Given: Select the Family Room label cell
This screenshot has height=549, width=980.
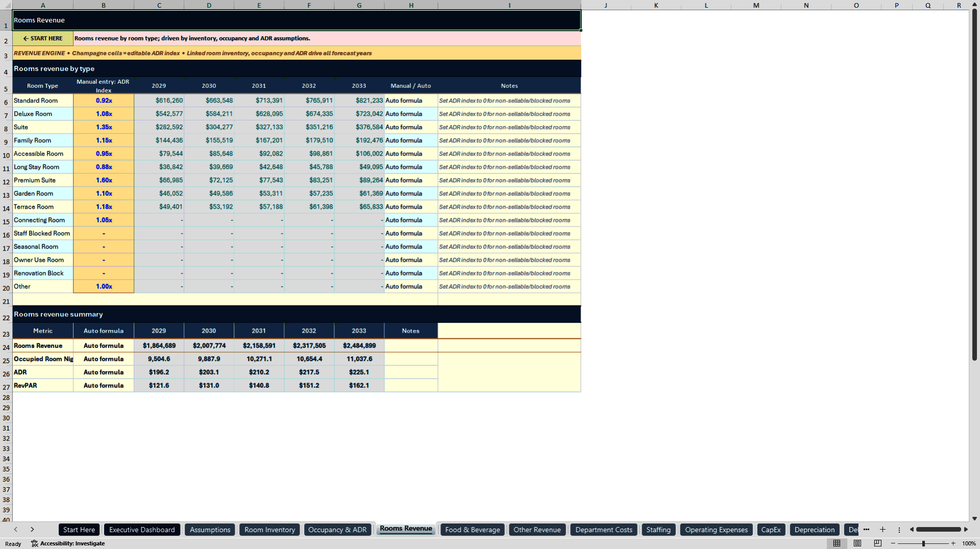Looking at the screenshot, I should click(43, 140).
